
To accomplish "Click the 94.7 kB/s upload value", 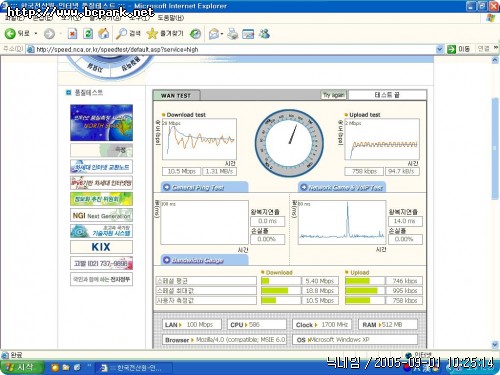I will 402,171.
